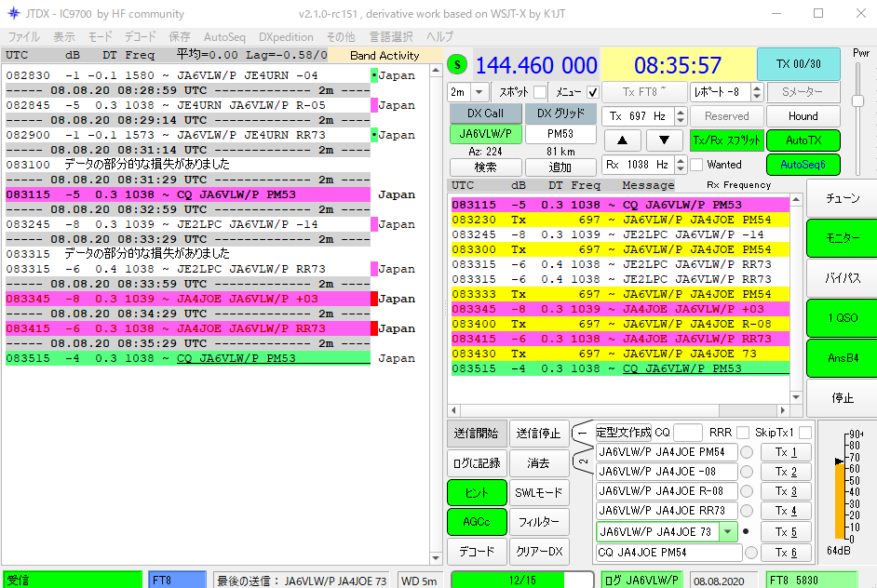Image resolution: width=877 pixels, height=588 pixels.
Task: Open the DXpedition menu
Action: pos(286,37)
